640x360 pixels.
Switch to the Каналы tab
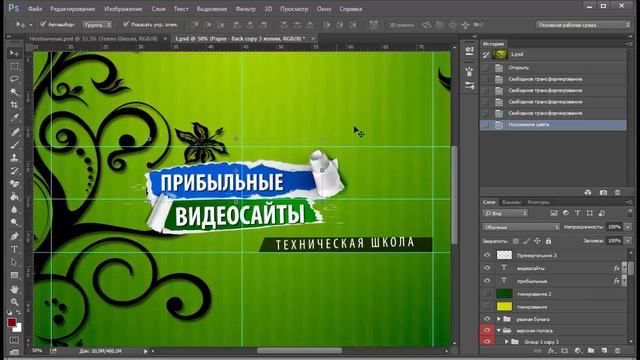[511, 202]
